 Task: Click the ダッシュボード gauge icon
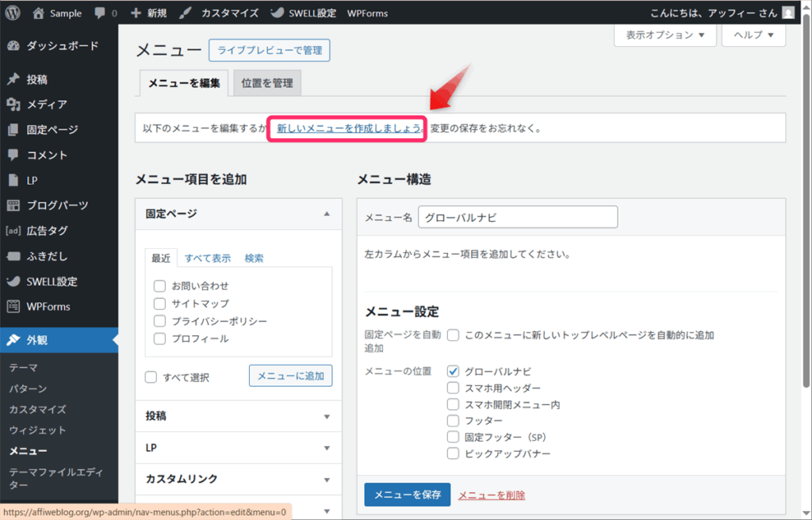13,45
